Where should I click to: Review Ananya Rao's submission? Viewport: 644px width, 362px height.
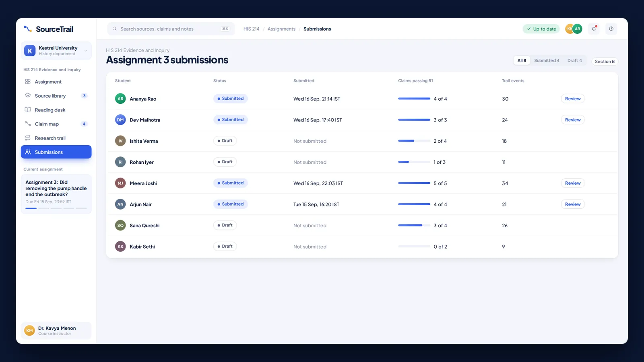point(573,99)
